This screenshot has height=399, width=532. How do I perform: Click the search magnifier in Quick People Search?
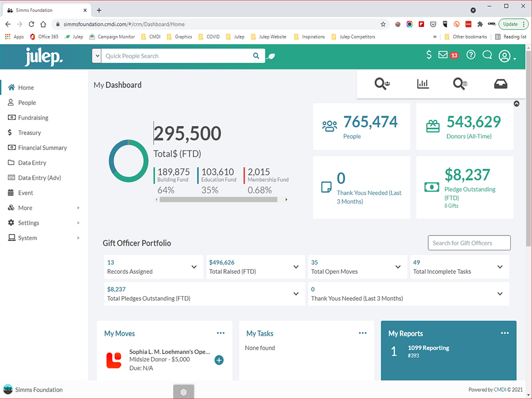[x=256, y=56]
